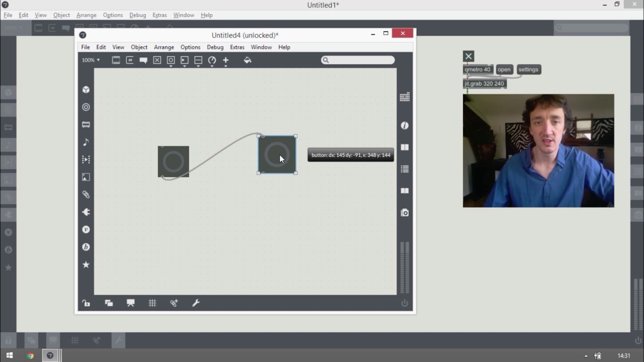Open Chrome from the taskbar

30,355
